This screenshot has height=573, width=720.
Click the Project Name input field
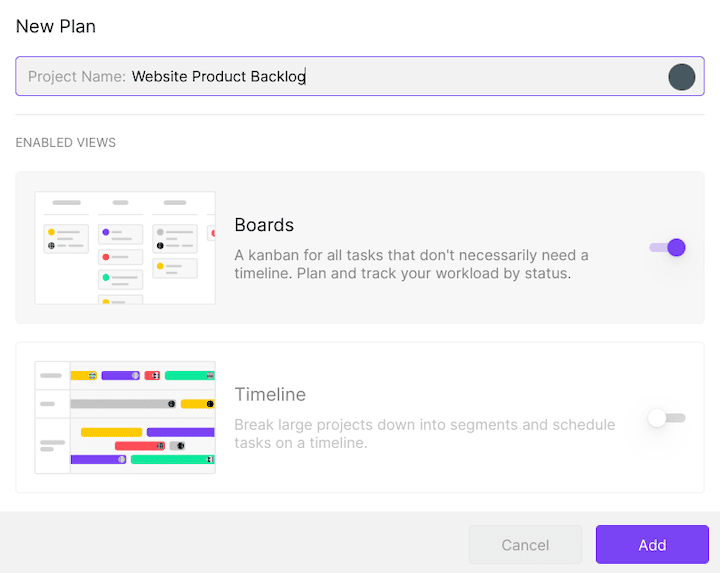pos(360,76)
